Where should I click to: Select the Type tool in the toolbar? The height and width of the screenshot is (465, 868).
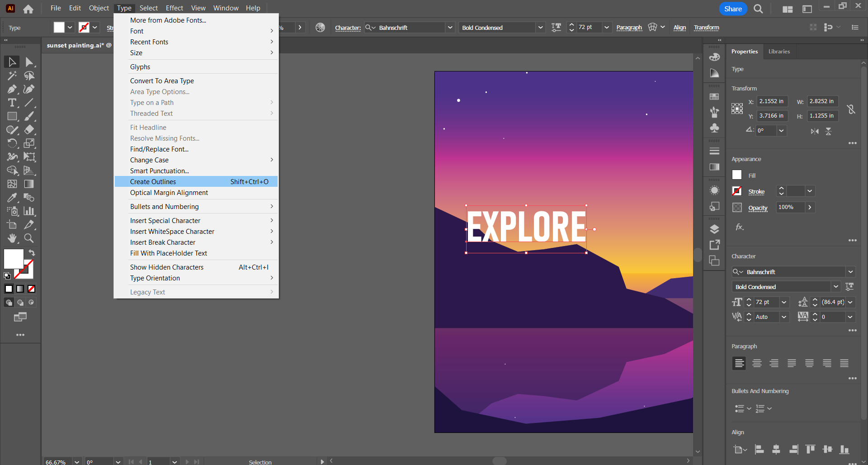(x=12, y=103)
